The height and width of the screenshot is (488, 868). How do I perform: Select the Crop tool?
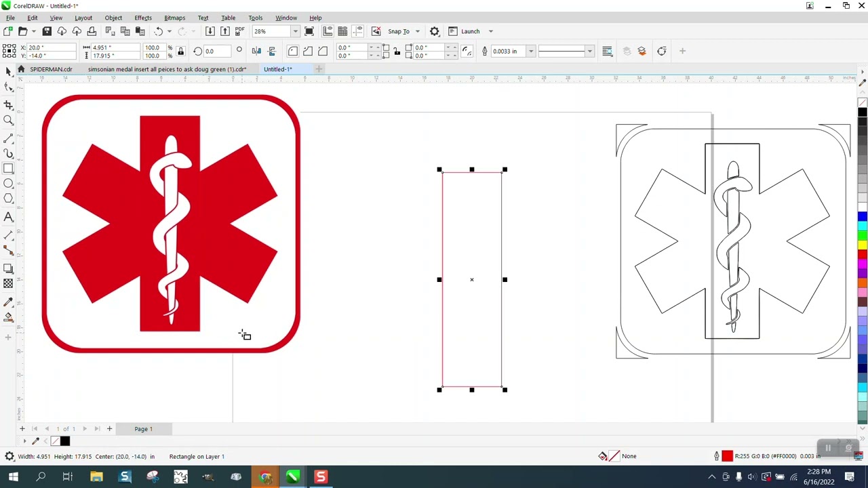pos(8,104)
